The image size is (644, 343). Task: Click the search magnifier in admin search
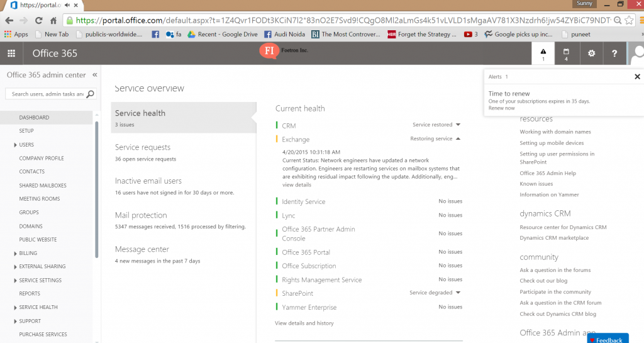pos(91,94)
